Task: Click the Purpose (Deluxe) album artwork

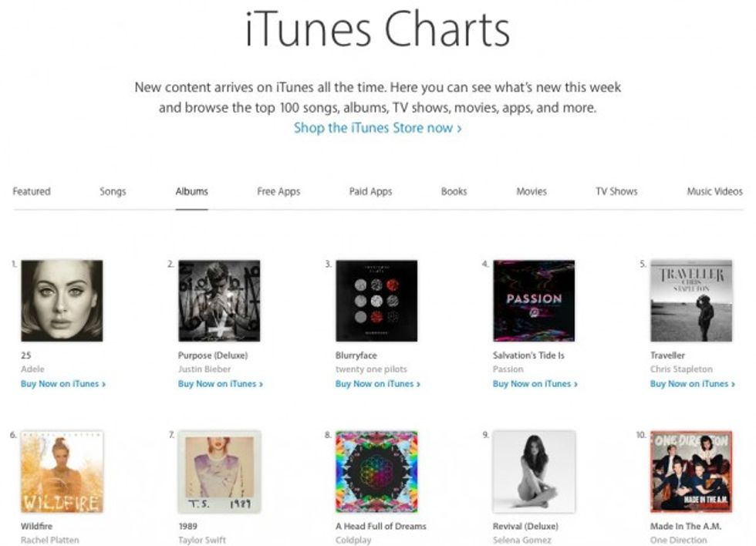Action: click(219, 300)
